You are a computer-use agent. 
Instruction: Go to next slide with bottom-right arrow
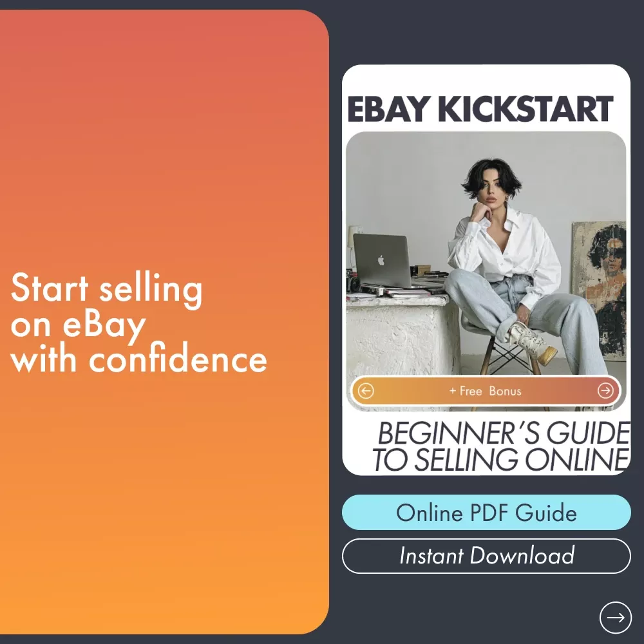[615, 618]
